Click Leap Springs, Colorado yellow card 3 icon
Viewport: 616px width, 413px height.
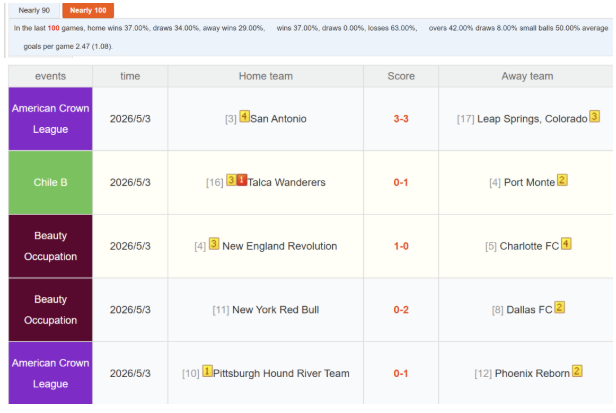pos(594,116)
